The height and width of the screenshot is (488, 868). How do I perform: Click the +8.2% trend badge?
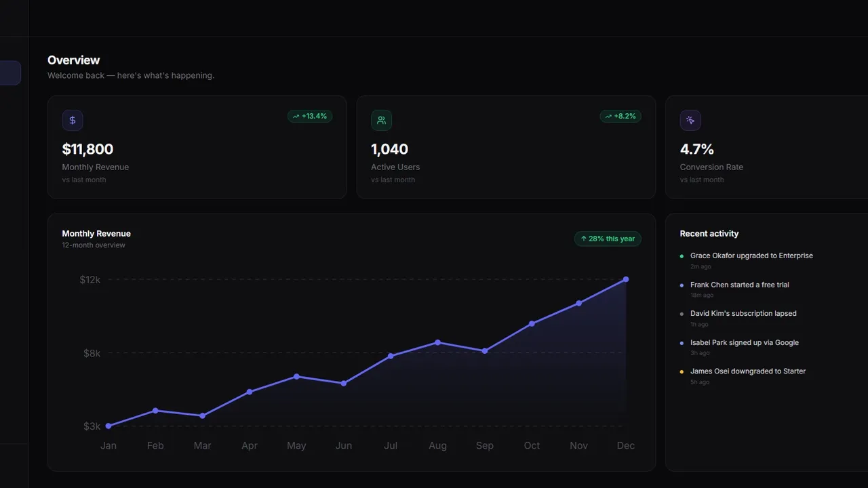[620, 117]
